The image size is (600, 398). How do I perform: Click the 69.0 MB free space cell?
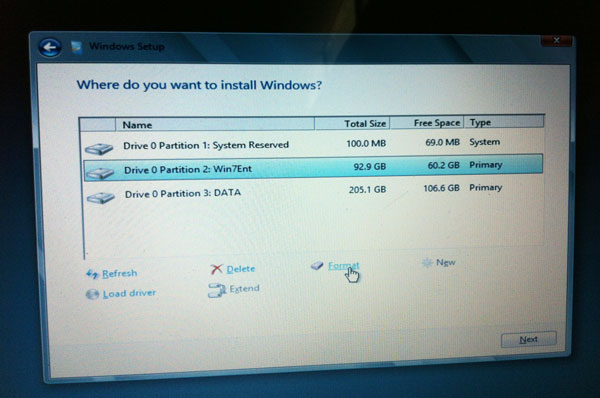click(x=442, y=142)
